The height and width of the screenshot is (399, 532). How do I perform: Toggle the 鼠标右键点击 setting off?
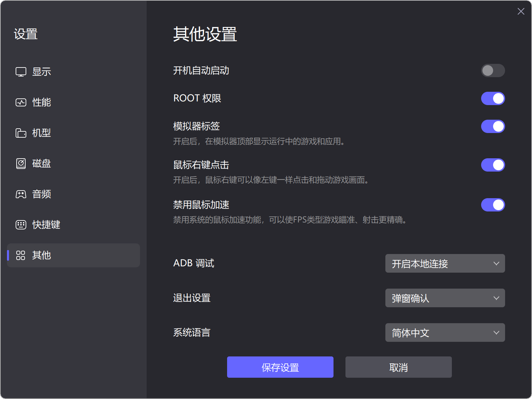click(x=493, y=165)
